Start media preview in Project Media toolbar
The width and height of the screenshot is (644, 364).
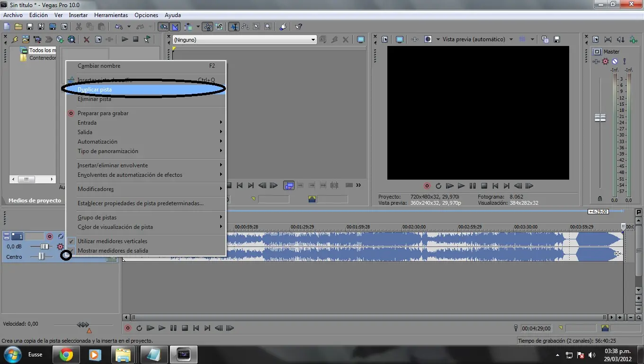click(x=125, y=39)
